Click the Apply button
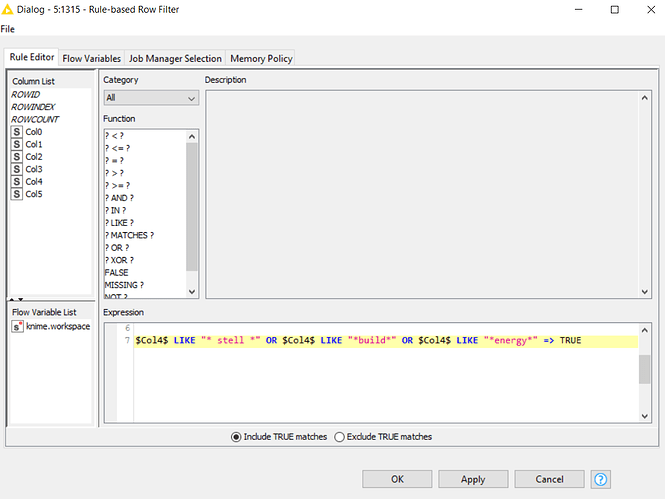 click(473, 479)
